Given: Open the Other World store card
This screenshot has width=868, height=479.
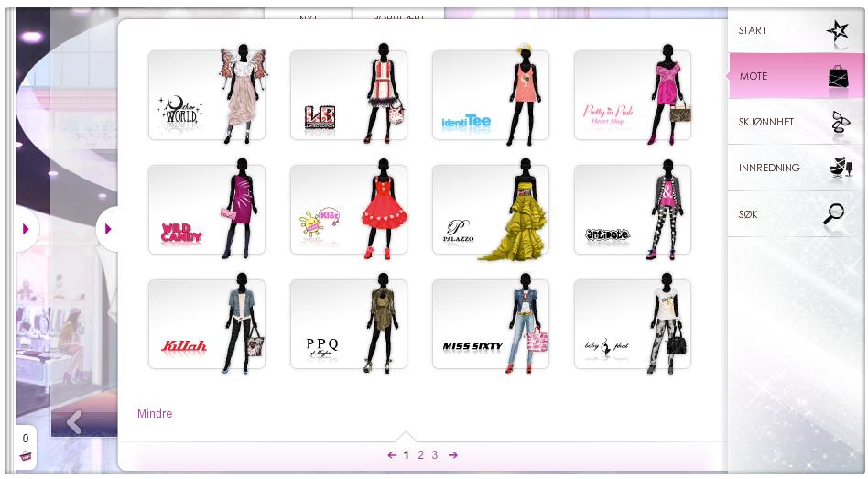Looking at the screenshot, I should coord(207,95).
